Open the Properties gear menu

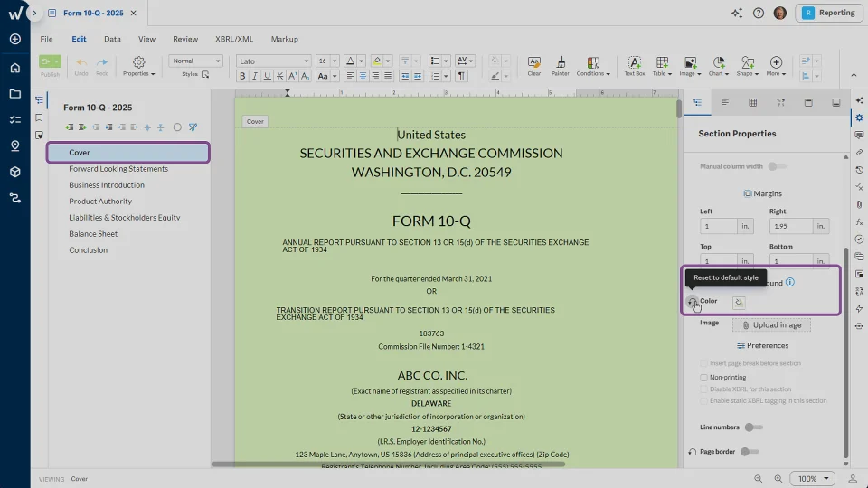[139, 66]
